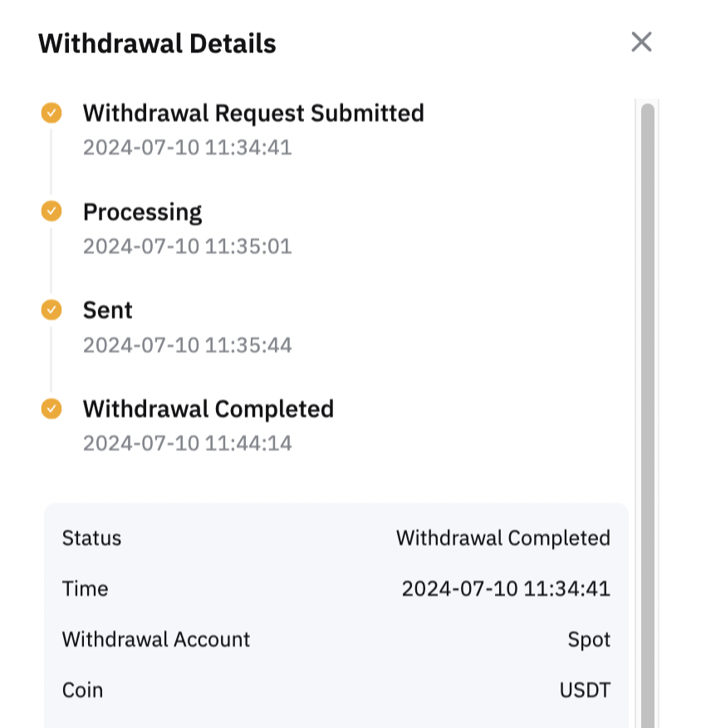Click the Sent step heading
The width and height of the screenshot is (701, 728).
[x=108, y=310]
